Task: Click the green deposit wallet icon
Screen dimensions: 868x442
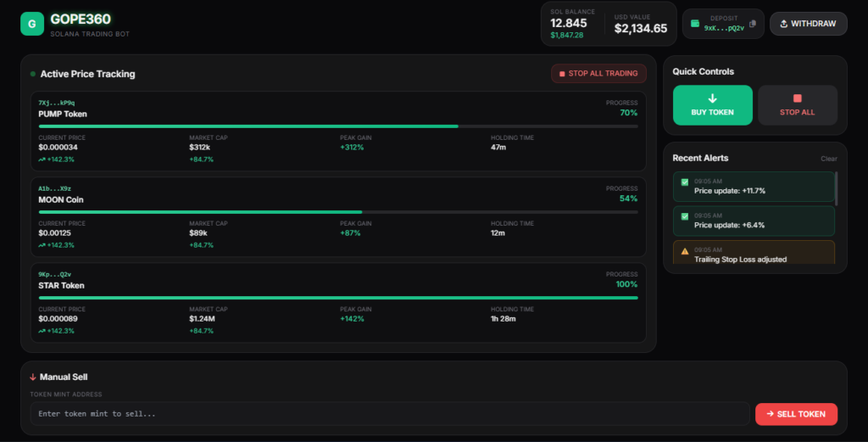Action: tap(695, 23)
